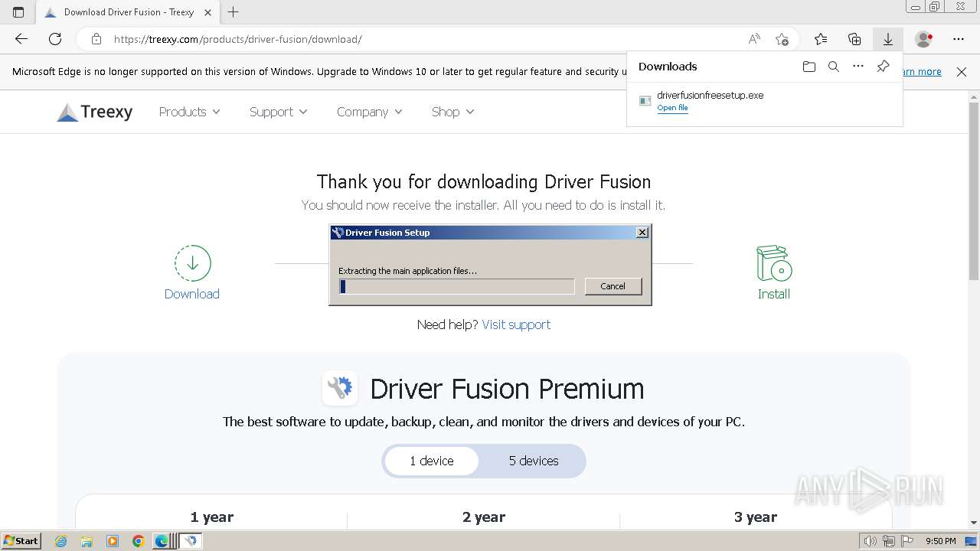980x551 pixels.
Task: Open the tab actions menu icon
Action: click(18, 12)
